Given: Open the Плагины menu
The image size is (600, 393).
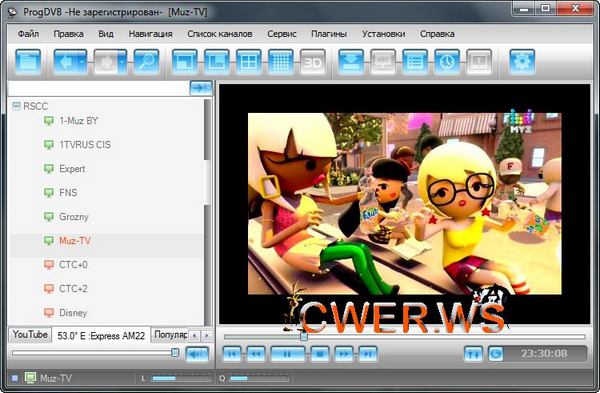Looking at the screenshot, I should (329, 34).
